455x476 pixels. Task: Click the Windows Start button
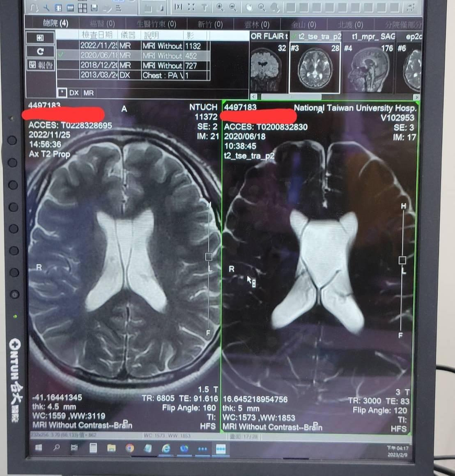[39, 448]
